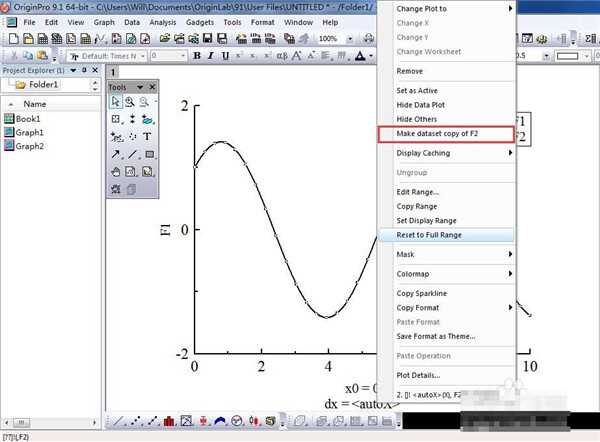Viewport: 600px width, 442px height.
Task: Select the Zoom In magnifier tool
Action: pyautogui.click(x=131, y=102)
